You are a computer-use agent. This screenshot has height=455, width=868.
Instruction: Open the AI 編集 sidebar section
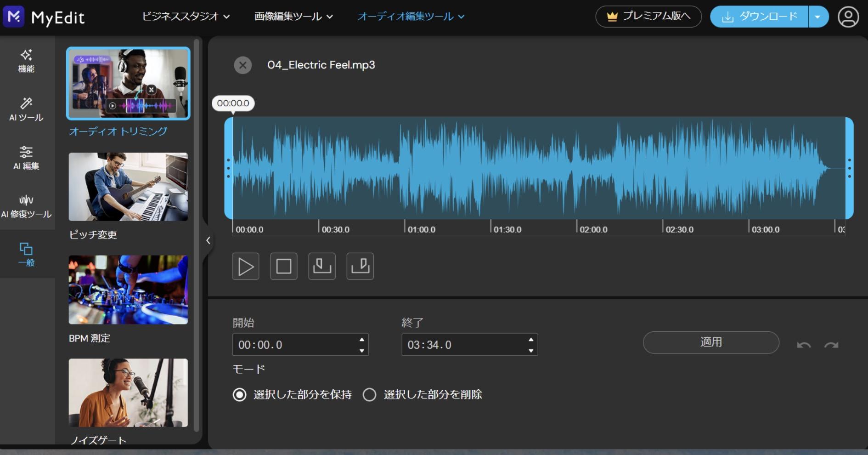[26, 158]
